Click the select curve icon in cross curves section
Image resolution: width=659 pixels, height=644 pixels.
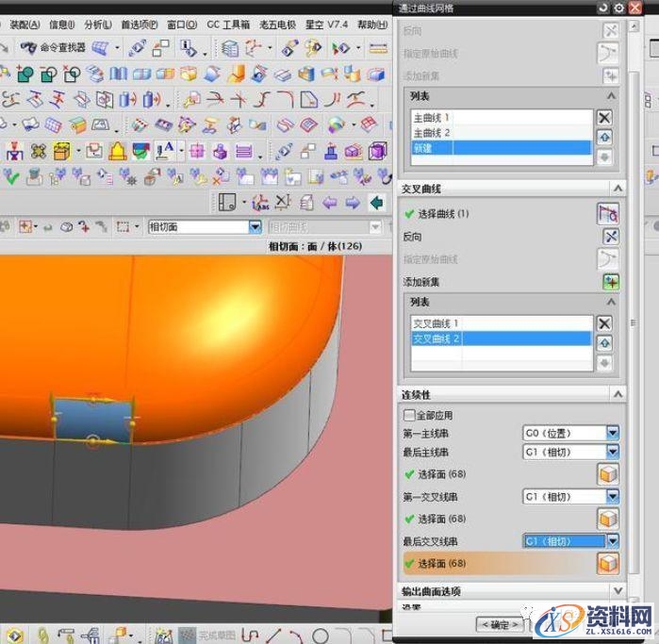point(609,214)
